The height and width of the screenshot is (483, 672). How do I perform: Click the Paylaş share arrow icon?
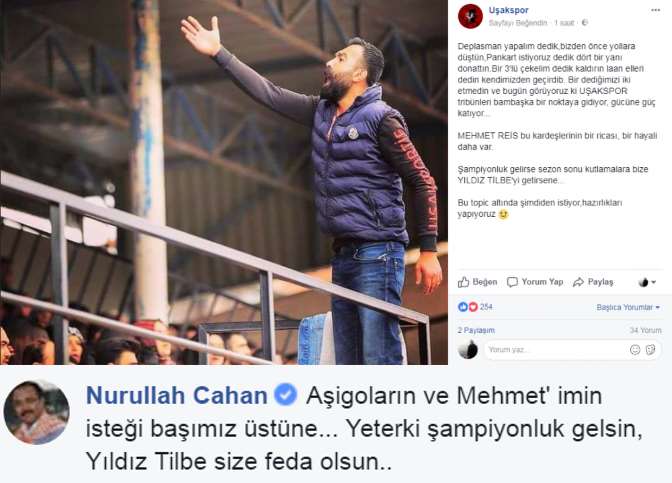(x=579, y=282)
